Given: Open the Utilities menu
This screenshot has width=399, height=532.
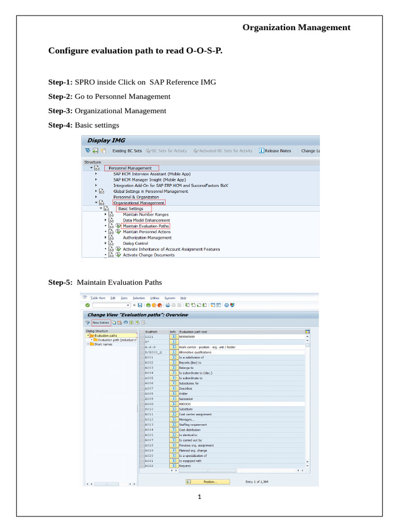Looking at the screenshot, I should click(155, 298).
